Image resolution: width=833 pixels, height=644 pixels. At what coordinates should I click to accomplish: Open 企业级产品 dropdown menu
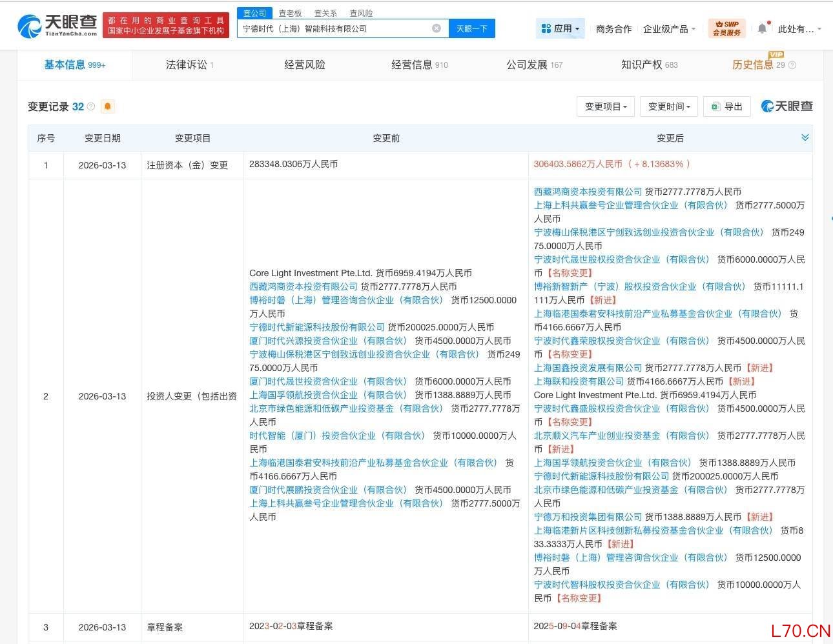(670, 29)
